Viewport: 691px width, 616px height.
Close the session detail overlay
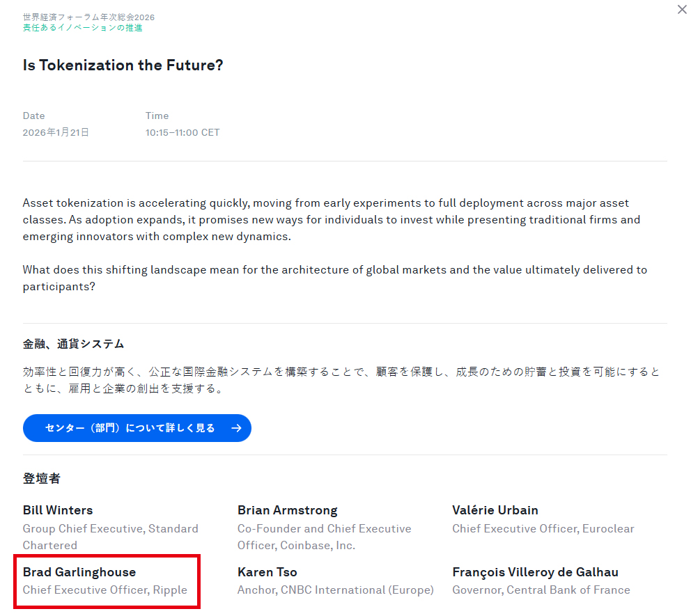point(681,10)
